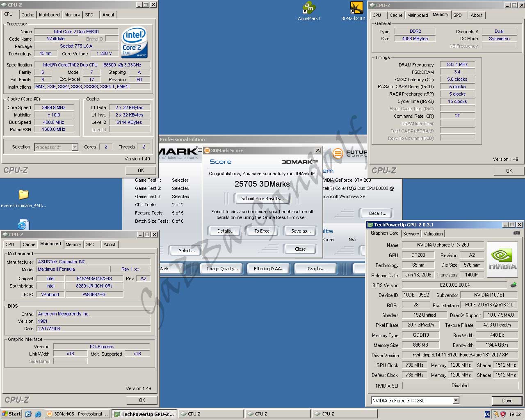Switch to TechPowerUp GPU-Z taskbar item
The height and width of the screenshot is (420, 525).
144,414
